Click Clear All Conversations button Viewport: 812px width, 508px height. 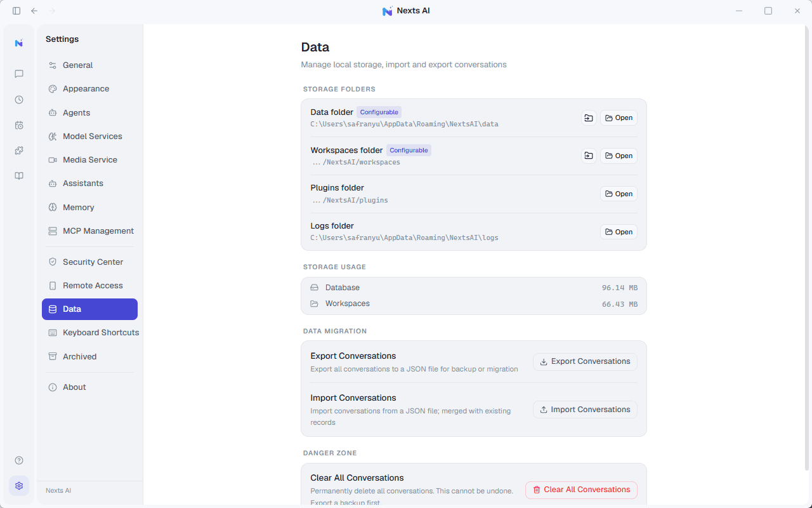[581, 490]
